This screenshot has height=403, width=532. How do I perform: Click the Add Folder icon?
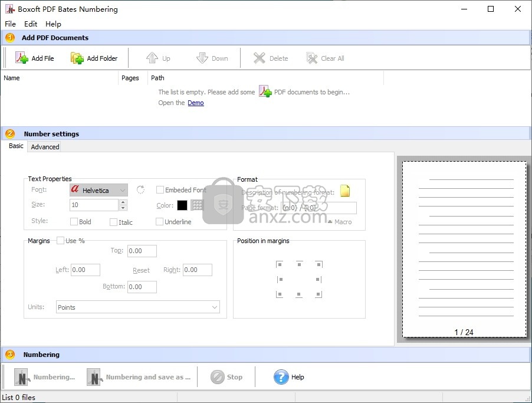tap(77, 58)
